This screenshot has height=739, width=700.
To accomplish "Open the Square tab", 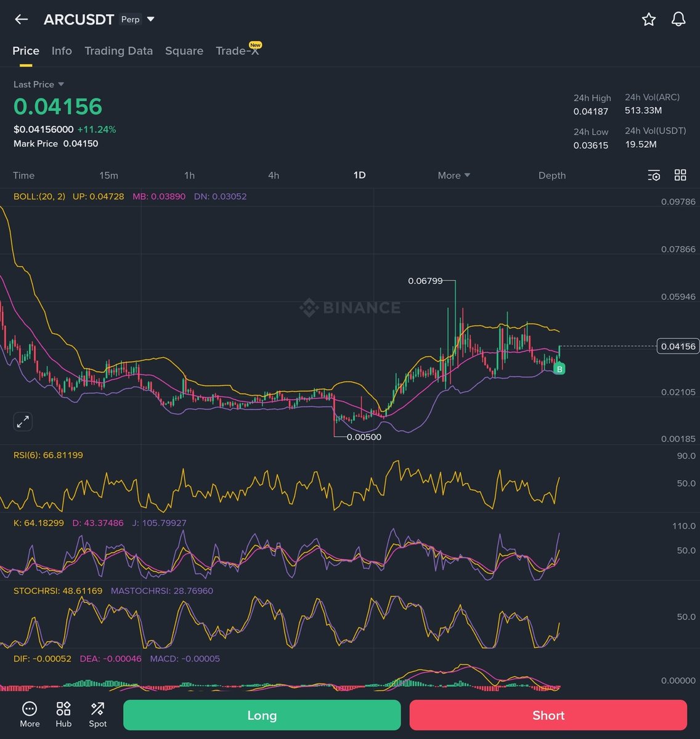I will (184, 51).
